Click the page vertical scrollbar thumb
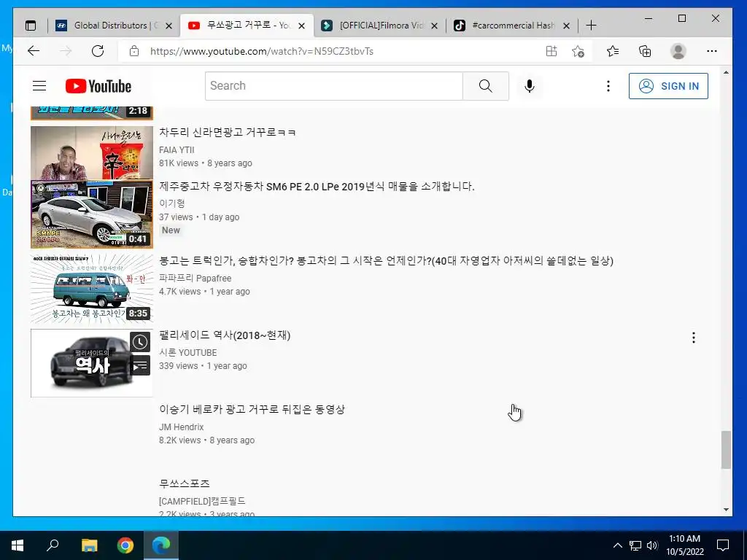Screen dimensions: 747x560 (726, 450)
